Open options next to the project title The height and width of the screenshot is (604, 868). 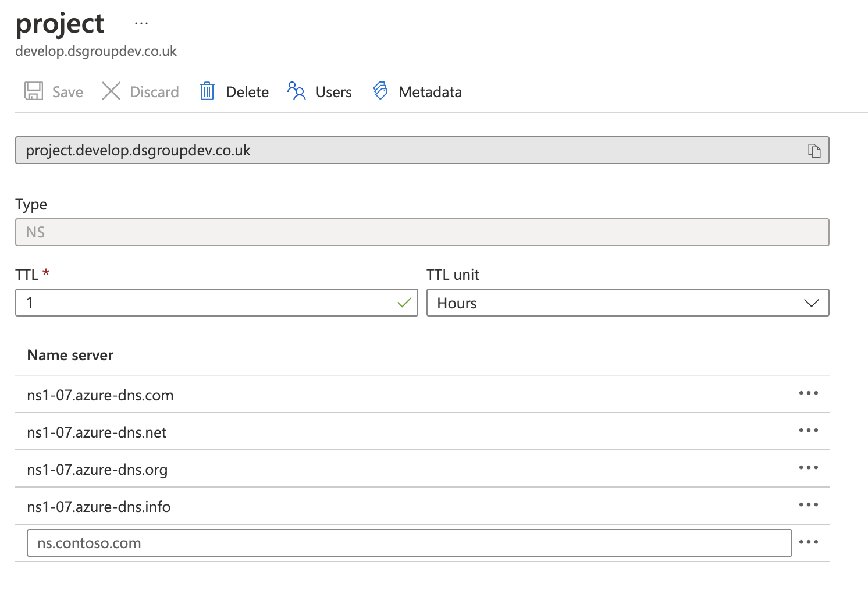141,22
